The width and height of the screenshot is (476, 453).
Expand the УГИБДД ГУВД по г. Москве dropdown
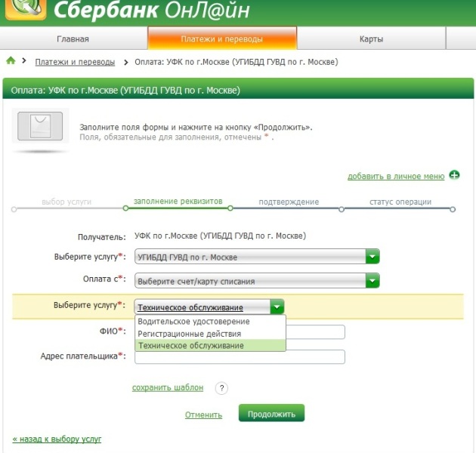pyautogui.click(x=257, y=257)
